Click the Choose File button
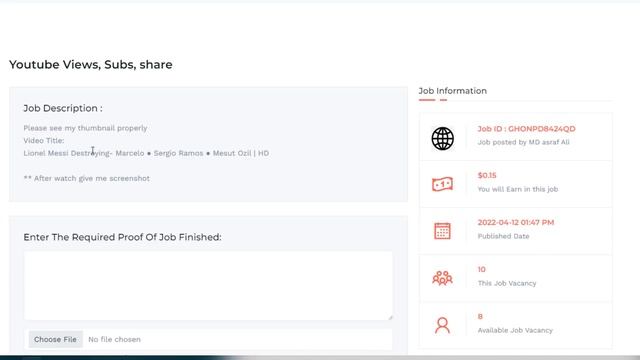The image size is (640, 360). [x=56, y=339]
